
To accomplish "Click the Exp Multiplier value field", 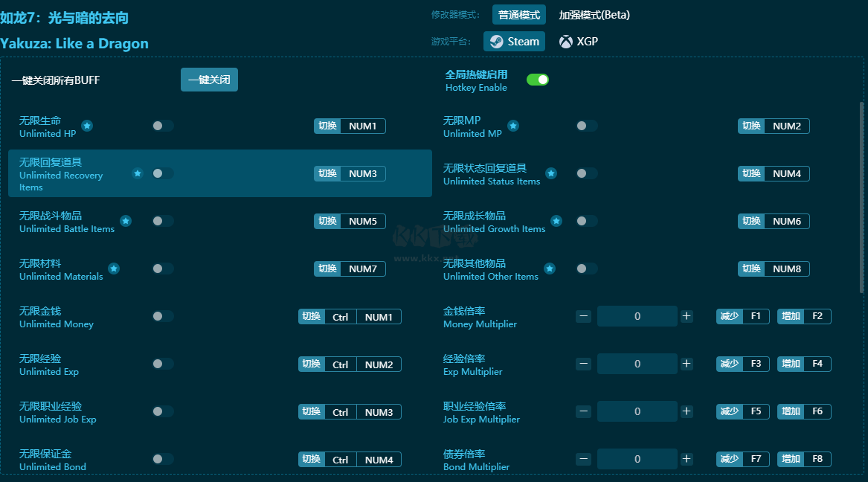I will coord(637,364).
